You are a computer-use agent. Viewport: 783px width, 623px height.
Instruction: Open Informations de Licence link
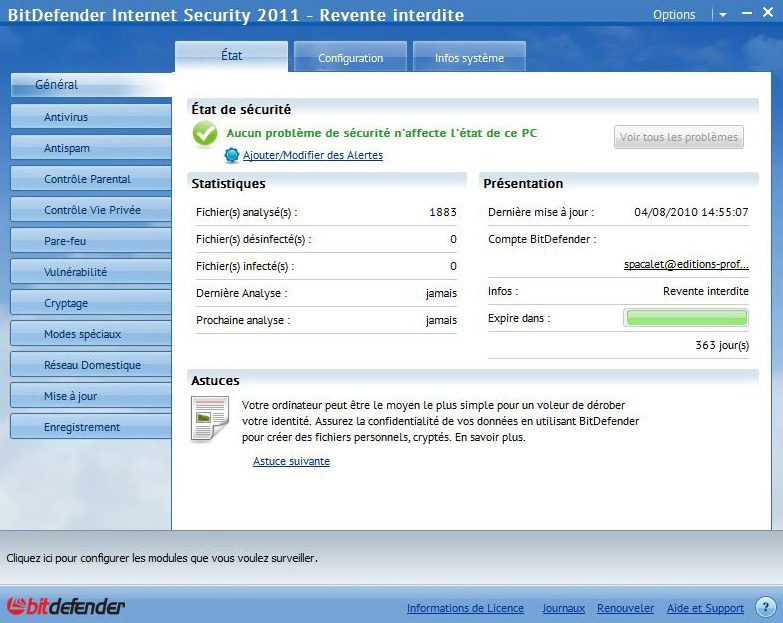click(465, 608)
